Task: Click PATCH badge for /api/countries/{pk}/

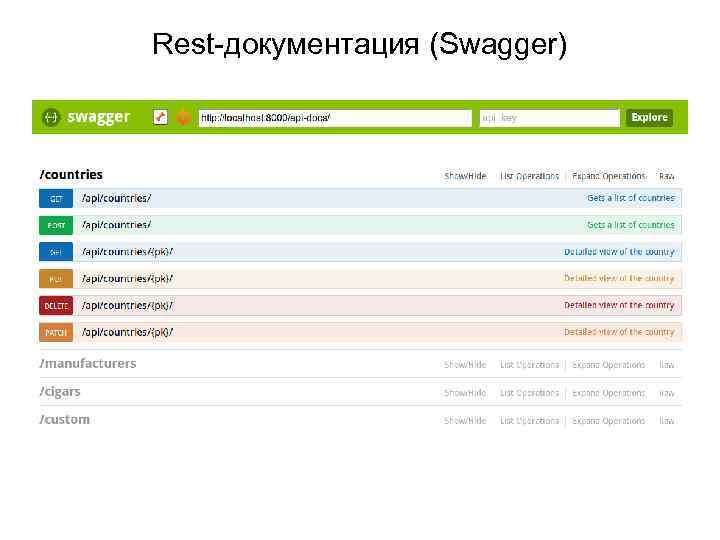Action: click(x=56, y=332)
